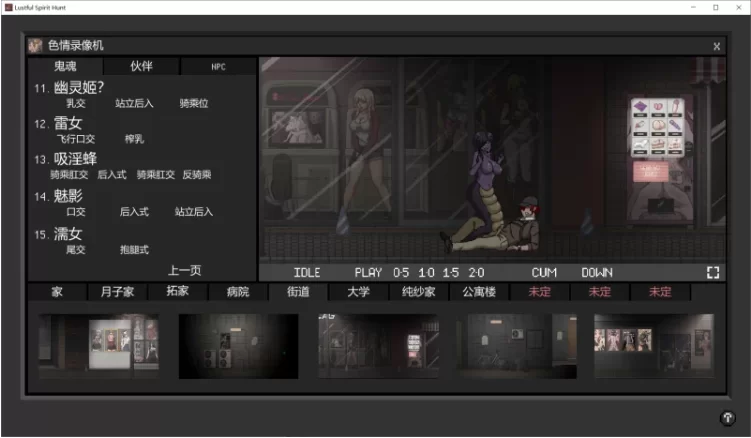Choose 2.0 playback speed
This screenshot has height=438, width=751.
point(476,273)
